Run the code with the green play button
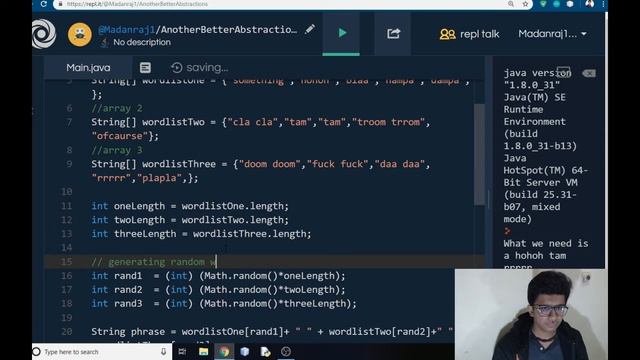This screenshot has width=640, height=360. (x=341, y=33)
